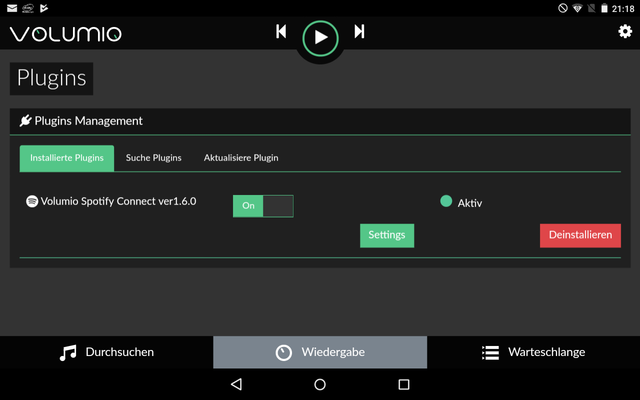This screenshot has width=640, height=400.
Task: Tap the no-SIM status icon
Action: (x=591, y=8)
